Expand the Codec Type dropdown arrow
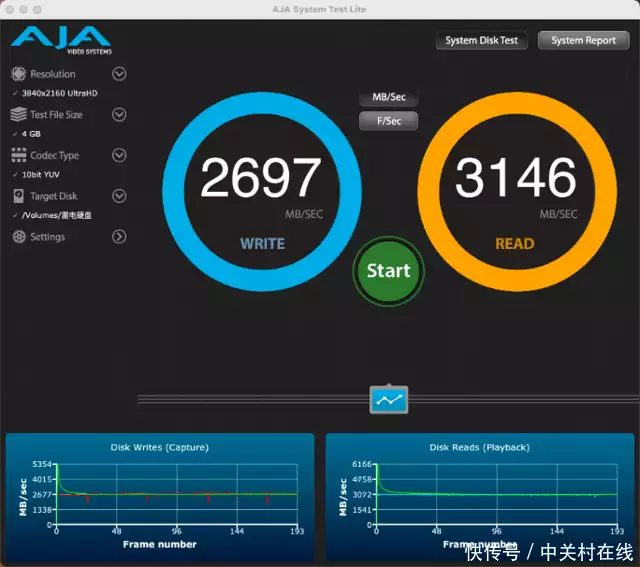Viewport: 640px width, 567px height. [119, 155]
